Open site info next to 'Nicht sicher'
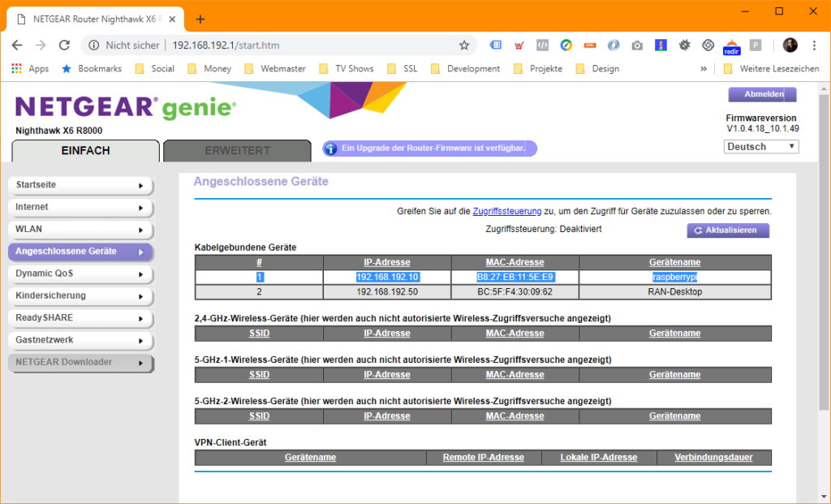The image size is (831, 504). point(94,45)
